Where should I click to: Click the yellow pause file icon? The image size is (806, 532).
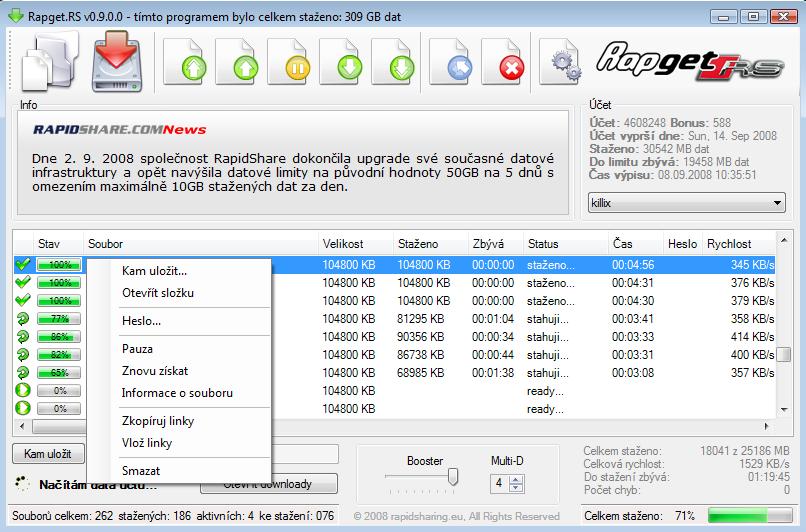[289, 61]
